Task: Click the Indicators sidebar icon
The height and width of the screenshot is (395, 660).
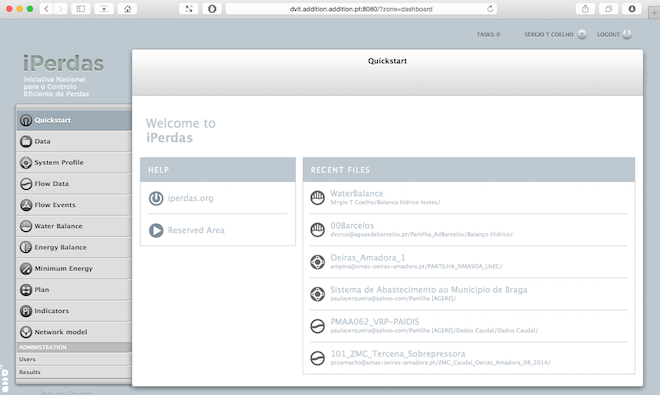Action: point(26,311)
